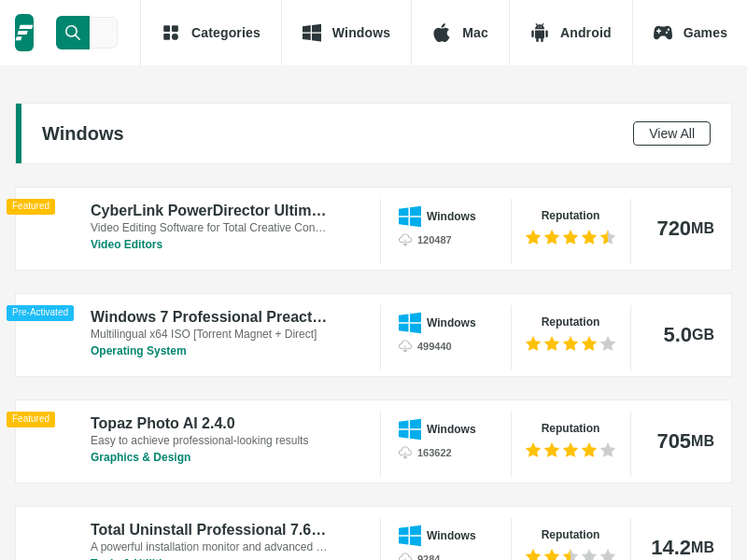Open CyberLink PowerDirector Ultimate title link
Image resolution: width=747 pixels, height=560 pixels.
[x=208, y=211]
